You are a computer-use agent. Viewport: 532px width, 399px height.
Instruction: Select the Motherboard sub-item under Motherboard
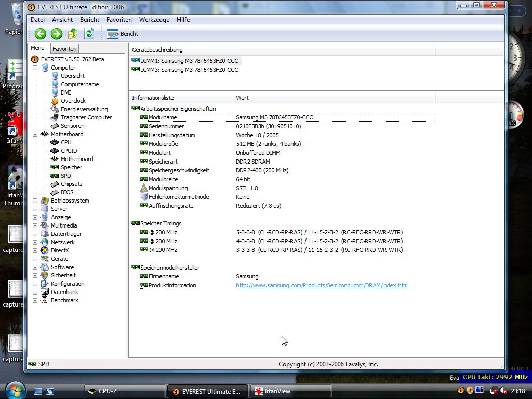77,159
